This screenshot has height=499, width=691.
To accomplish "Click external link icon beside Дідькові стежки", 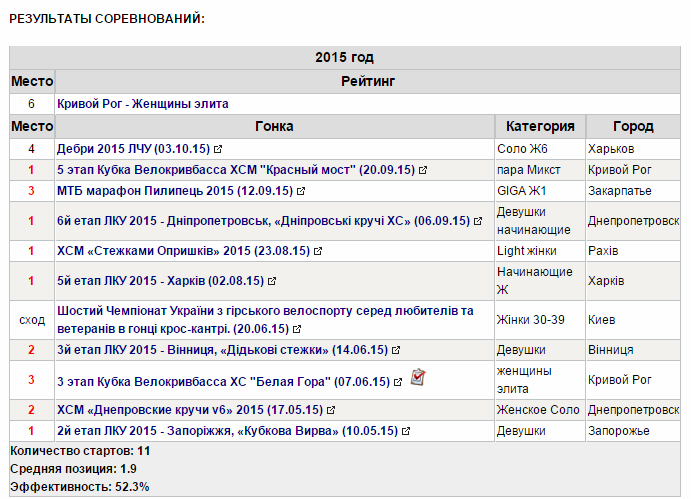I will 397,351.
